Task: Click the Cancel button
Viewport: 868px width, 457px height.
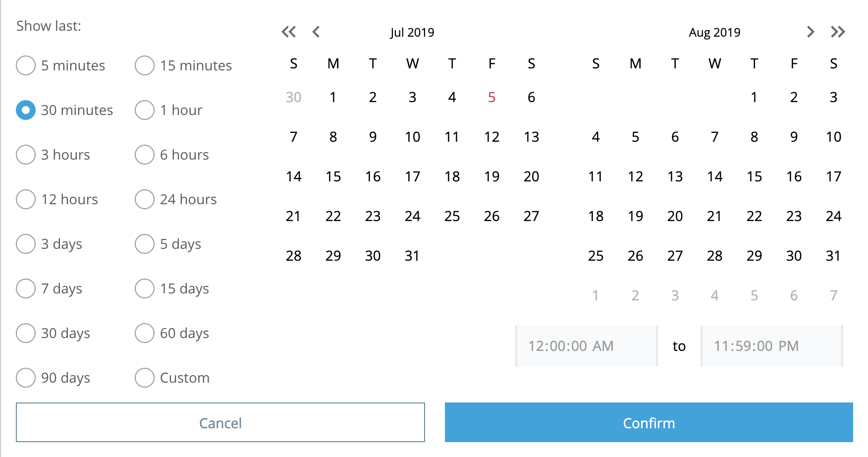Action: point(220,422)
